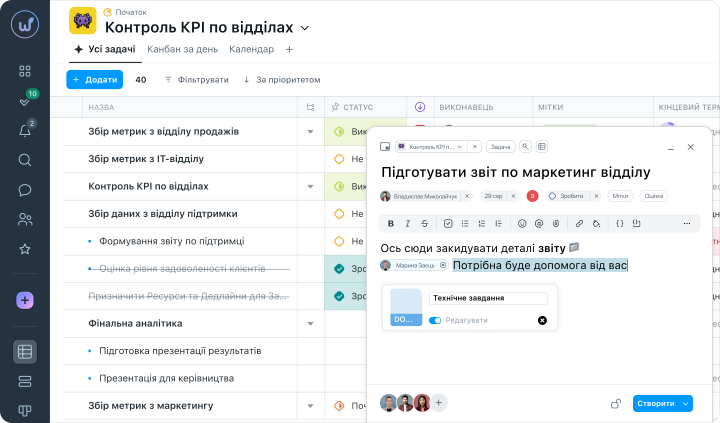Switch to Канбан за день tab
Viewport: 720px width, 423px height.
(x=183, y=49)
